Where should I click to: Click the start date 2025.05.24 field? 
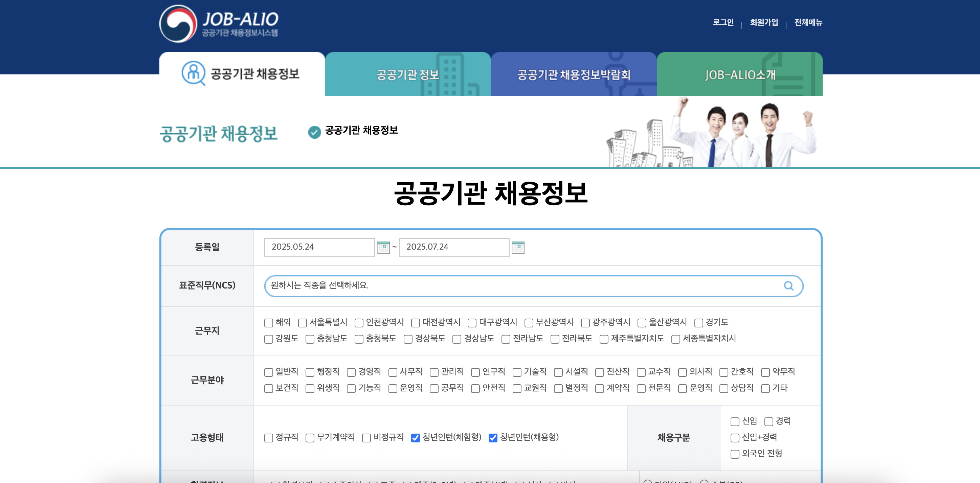coord(319,247)
